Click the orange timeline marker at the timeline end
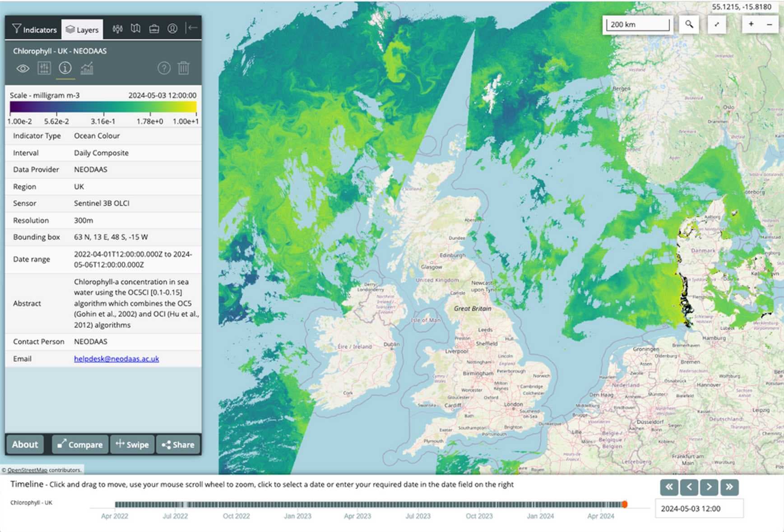Viewport: 784px width, 532px height. tap(625, 503)
